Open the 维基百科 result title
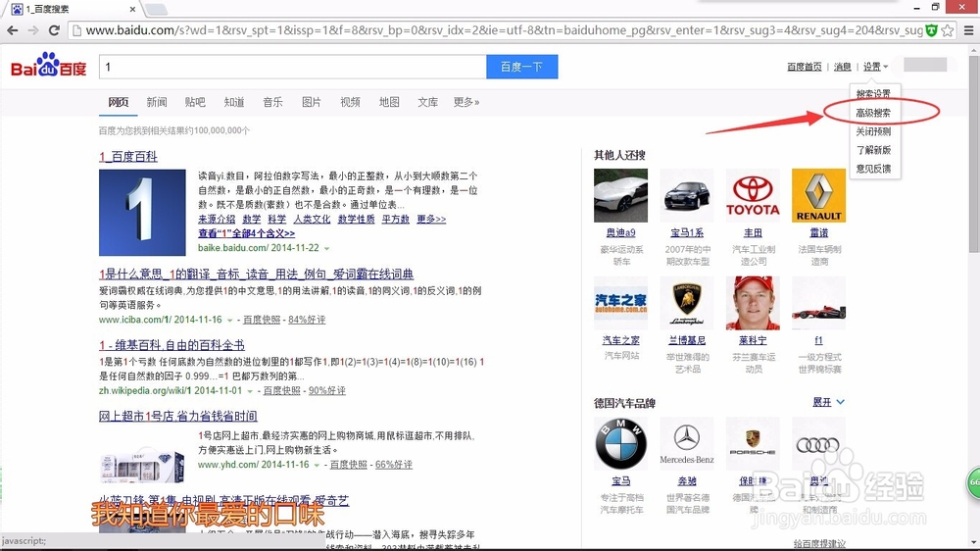980x551 pixels. [171, 344]
